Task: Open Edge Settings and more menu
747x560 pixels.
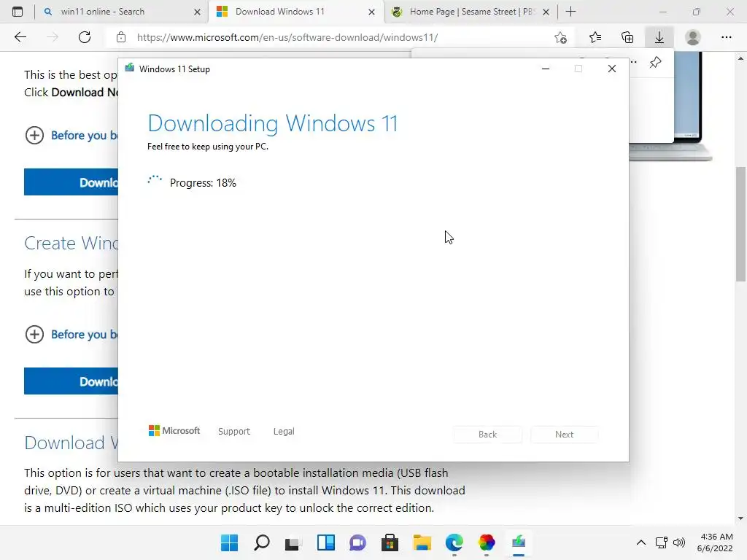Action: (x=726, y=37)
